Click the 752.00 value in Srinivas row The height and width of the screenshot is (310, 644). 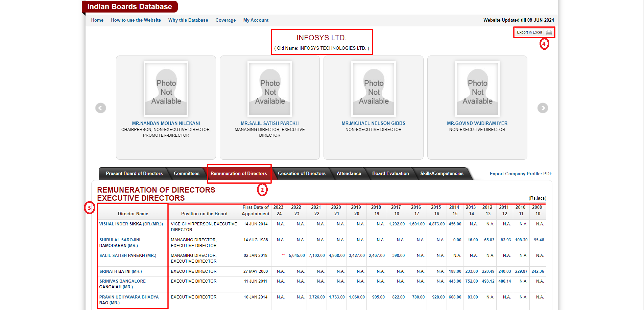472,281
